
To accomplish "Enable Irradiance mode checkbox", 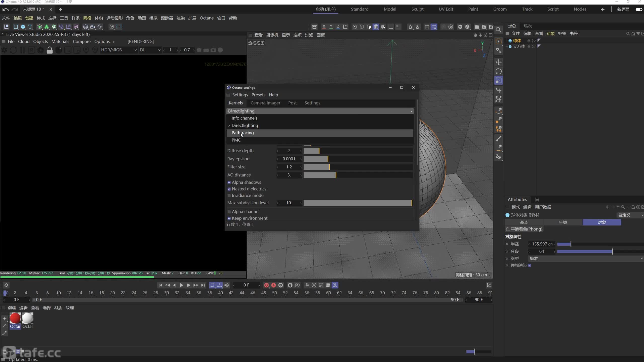I will coord(229,196).
